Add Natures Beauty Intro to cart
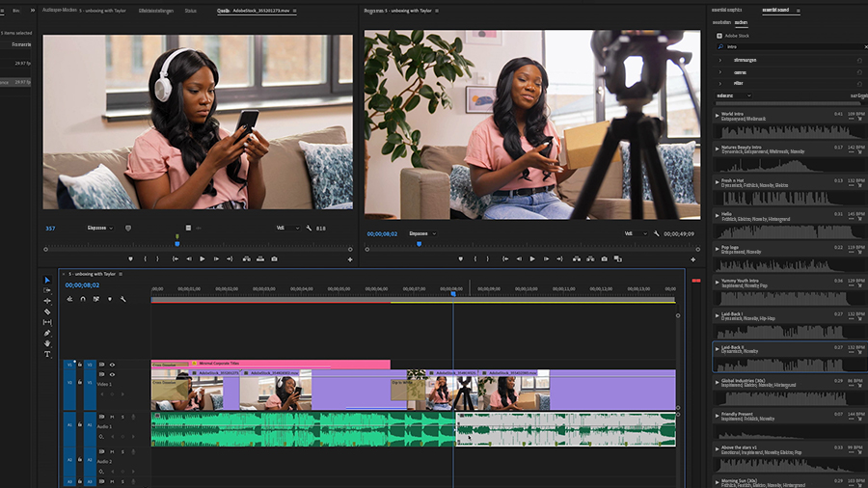The image size is (868, 488). pos(859,152)
